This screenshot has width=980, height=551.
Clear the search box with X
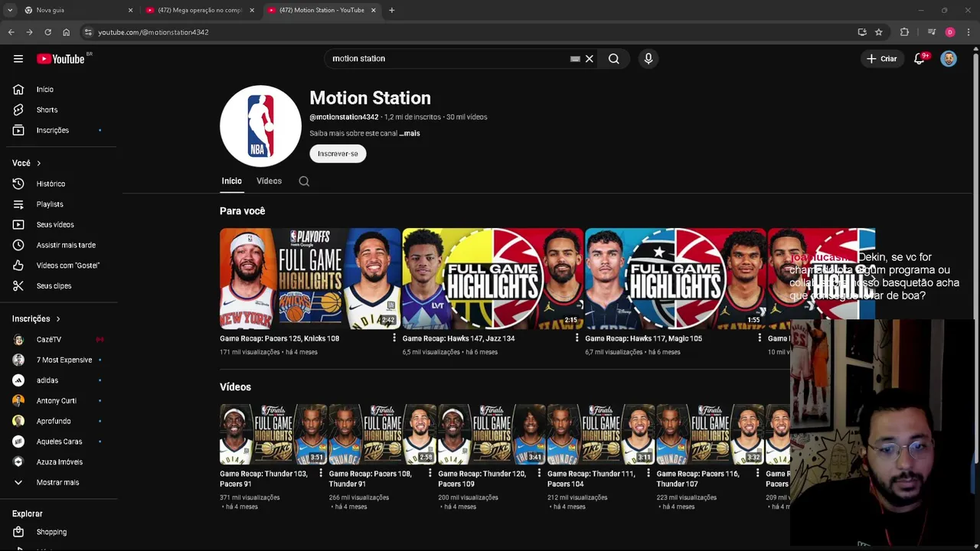590,59
